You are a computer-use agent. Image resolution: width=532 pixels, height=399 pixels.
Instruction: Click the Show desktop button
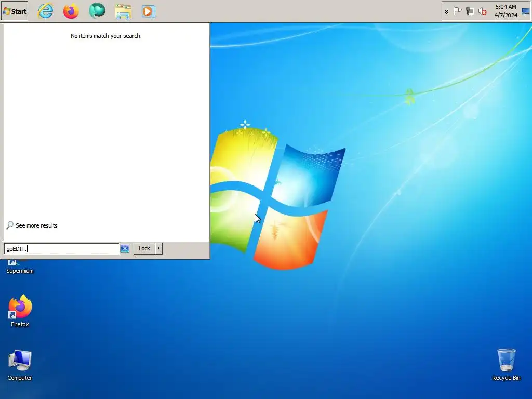coord(526,11)
